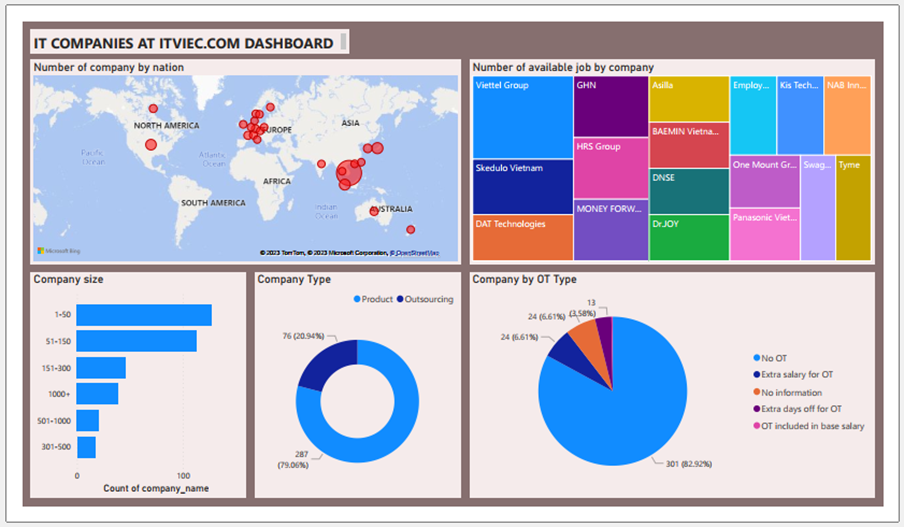This screenshot has height=527, width=904.
Task: Click the Outsourcing legend entry
Action: 425,299
